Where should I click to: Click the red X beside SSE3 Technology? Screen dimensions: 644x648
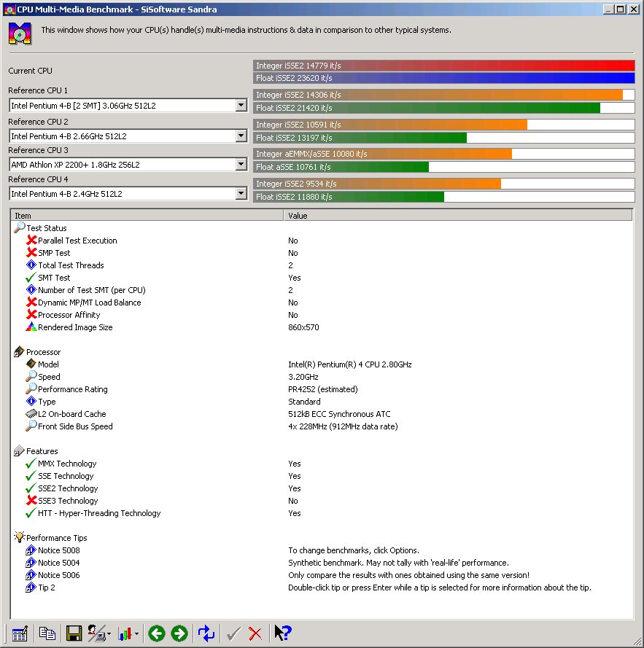[31, 501]
